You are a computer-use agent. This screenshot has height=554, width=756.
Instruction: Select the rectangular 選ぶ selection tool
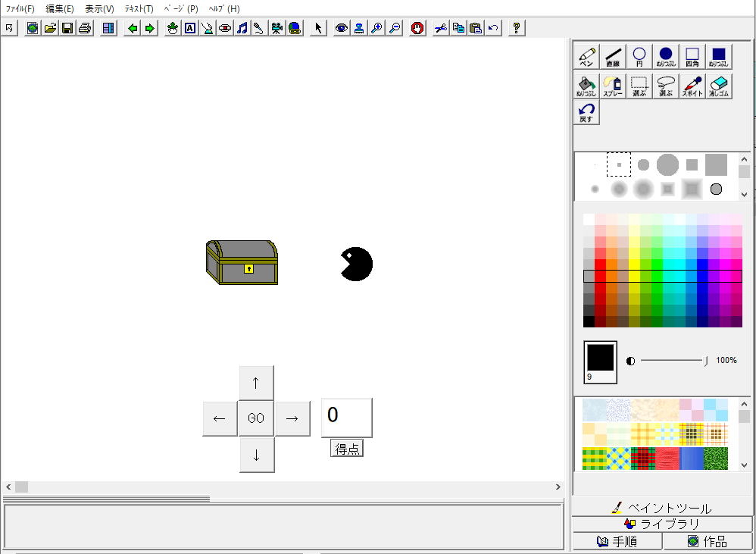point(639,86)
